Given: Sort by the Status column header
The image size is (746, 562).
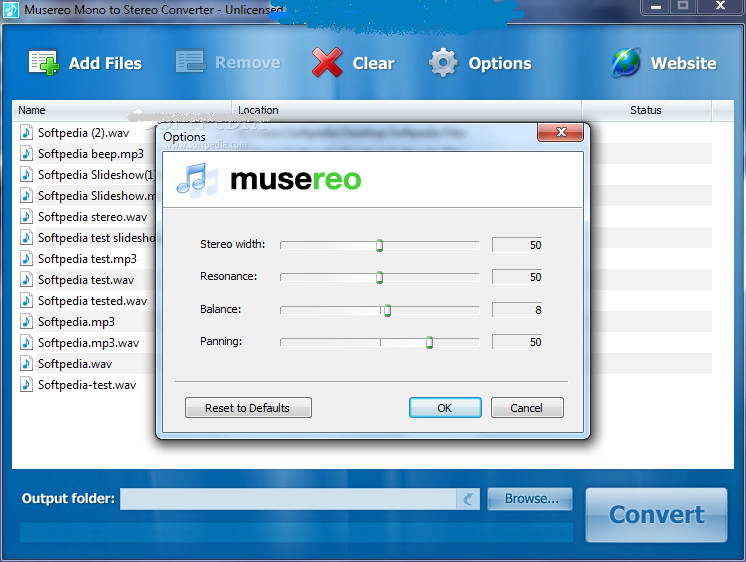Looking at the screenshot, I should pyautogui.click(x=646, y=110).
